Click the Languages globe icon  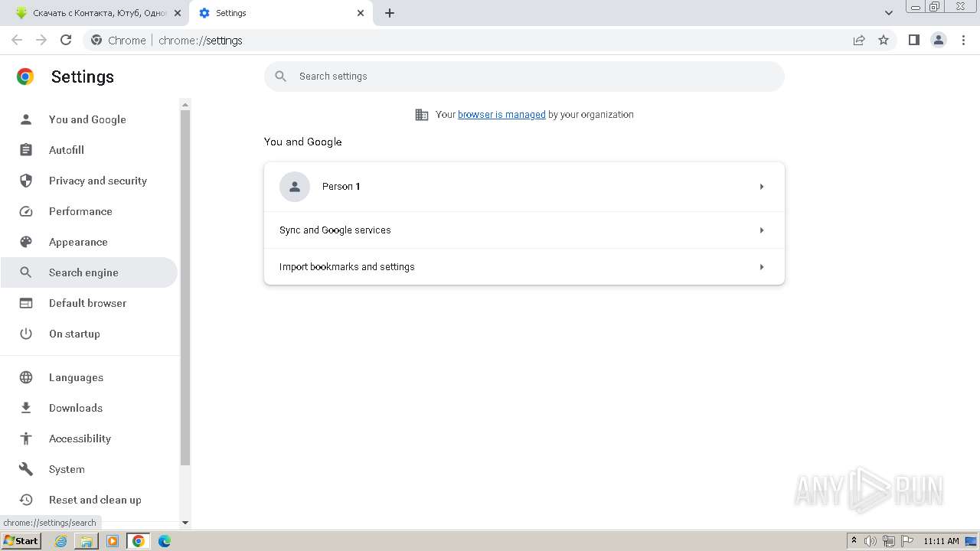click(x=26, y=377)
